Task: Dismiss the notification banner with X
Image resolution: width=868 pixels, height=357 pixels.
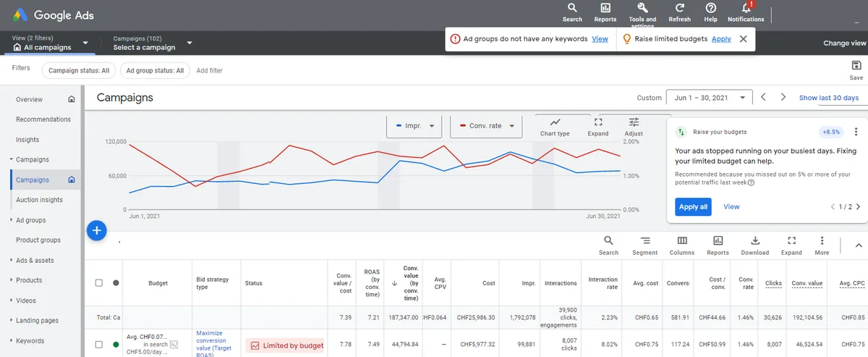Action: click(743, 39)
